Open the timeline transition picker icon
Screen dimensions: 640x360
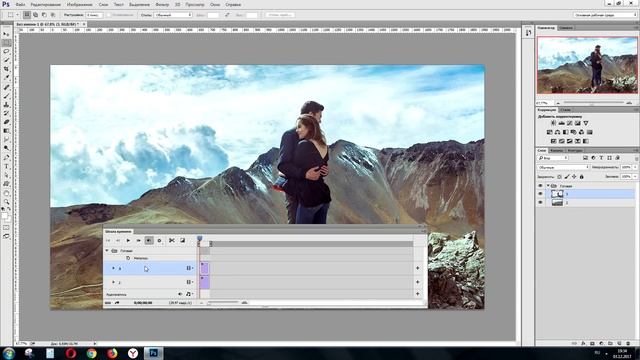click(x=182, y=240)
